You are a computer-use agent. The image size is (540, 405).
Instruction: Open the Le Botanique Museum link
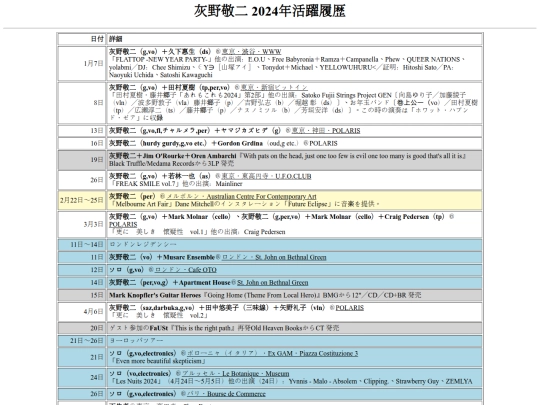[x=236, y=373]
